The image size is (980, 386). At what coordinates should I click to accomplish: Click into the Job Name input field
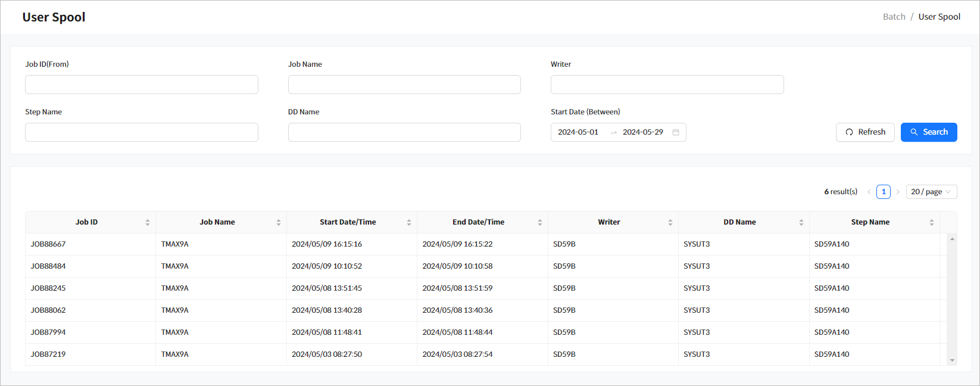404,85
